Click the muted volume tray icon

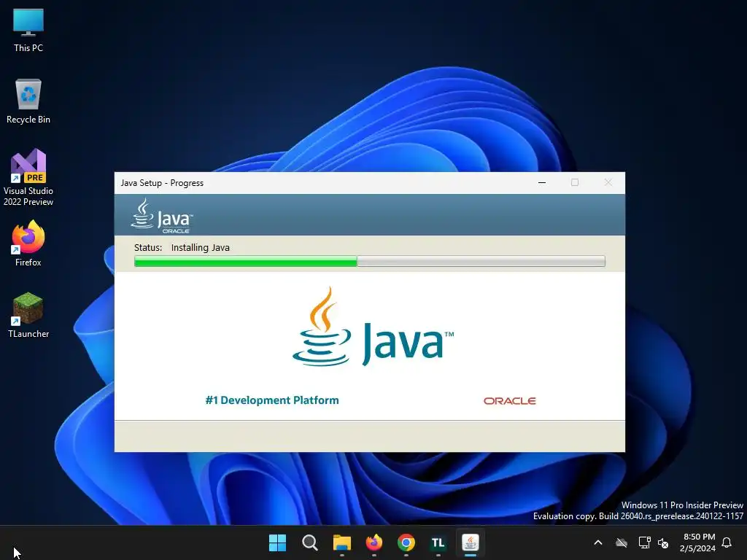pos(663,542)
